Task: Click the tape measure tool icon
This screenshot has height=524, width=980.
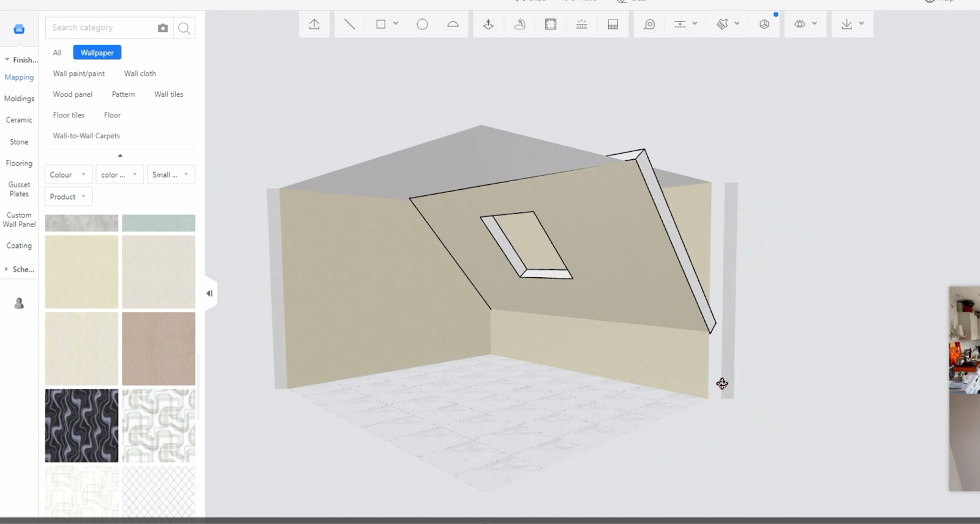Action: click(x=649, y=24)
